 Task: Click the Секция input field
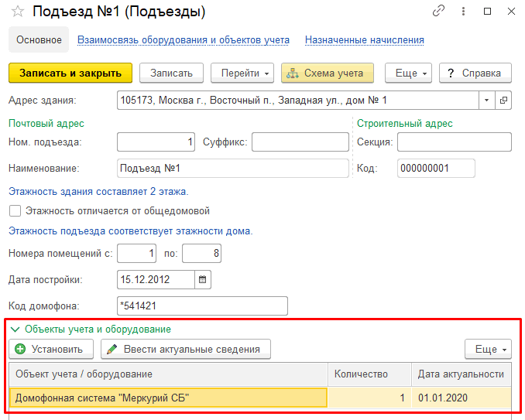455,142
